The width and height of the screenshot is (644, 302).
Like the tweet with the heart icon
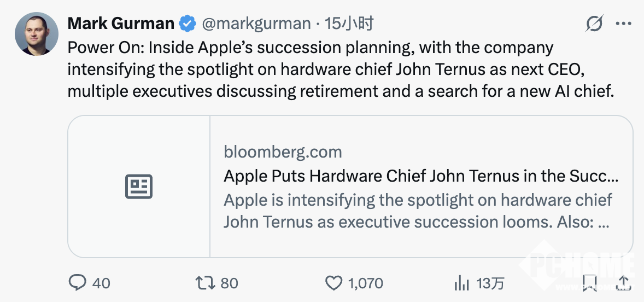click(333, 283)
